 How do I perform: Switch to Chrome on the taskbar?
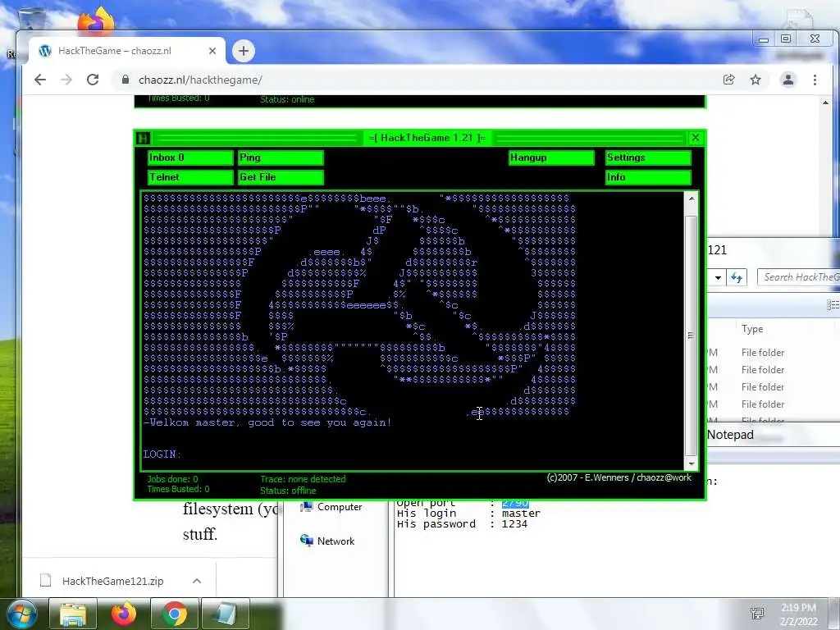[174, 614]
